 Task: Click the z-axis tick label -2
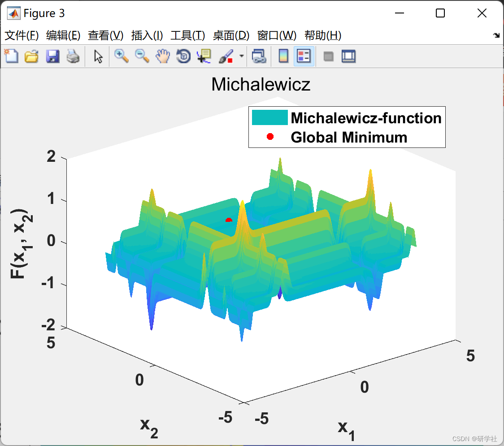coord(48,325)
